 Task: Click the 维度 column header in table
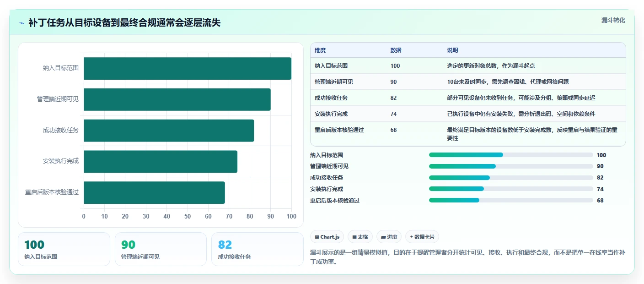coord(320,50)
